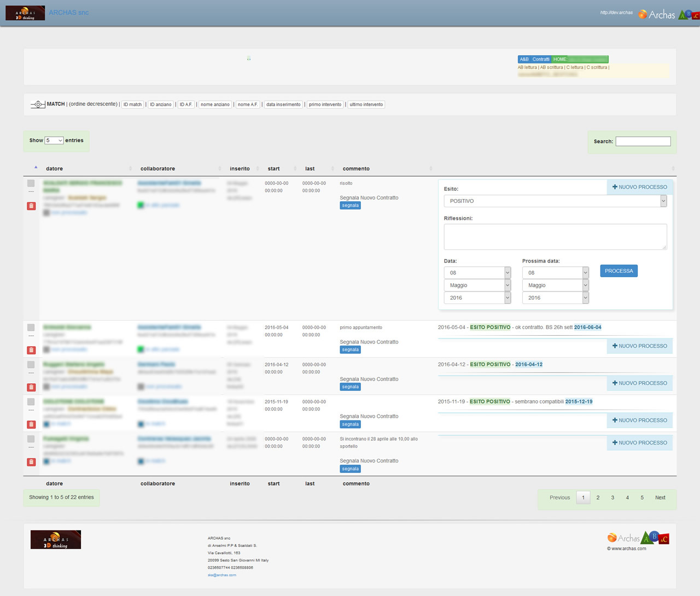
Task: Go to page 3 of the results
Action: click(x=612, y=498)
